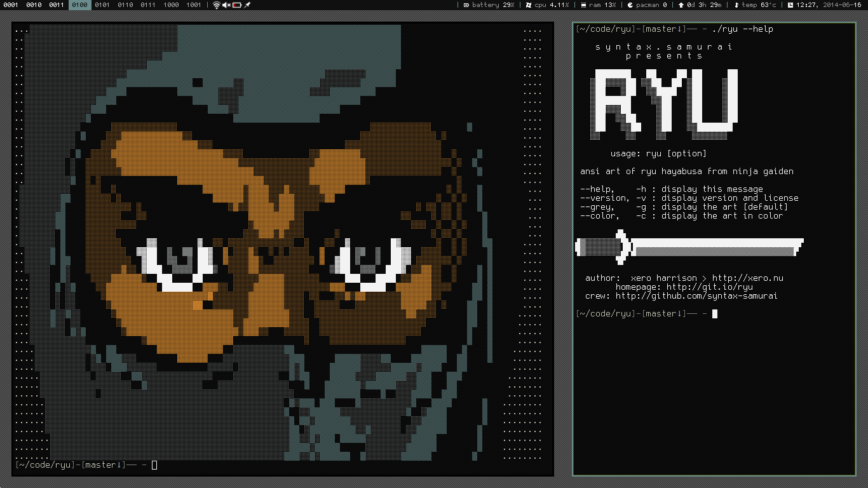The image size is (868, 488).
Task: Open the http://xero.nu author link
Action: click(748, 278)
